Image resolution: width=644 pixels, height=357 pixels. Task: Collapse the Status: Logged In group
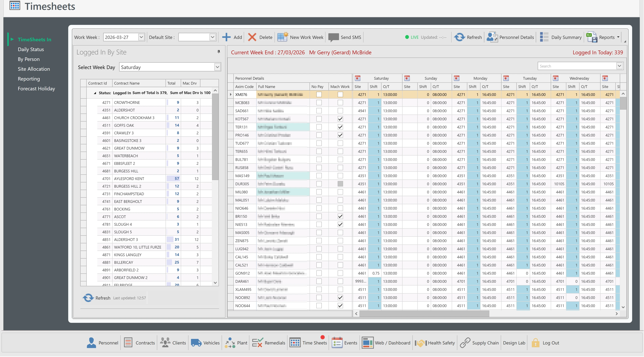pyautogui.click(x=95, y=93)
